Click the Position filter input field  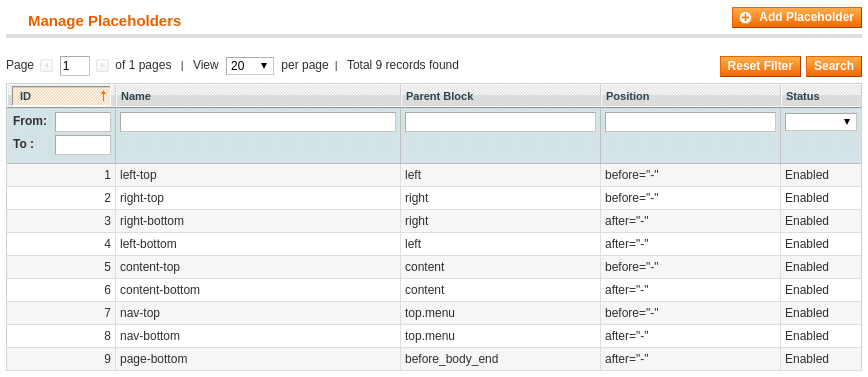[690, 122]
